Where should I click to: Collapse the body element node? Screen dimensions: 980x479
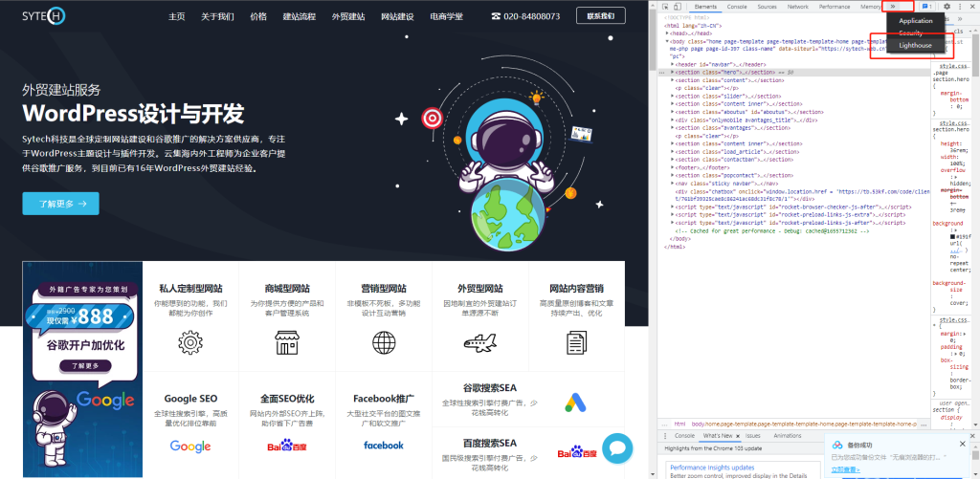click(x=666, y=41)
